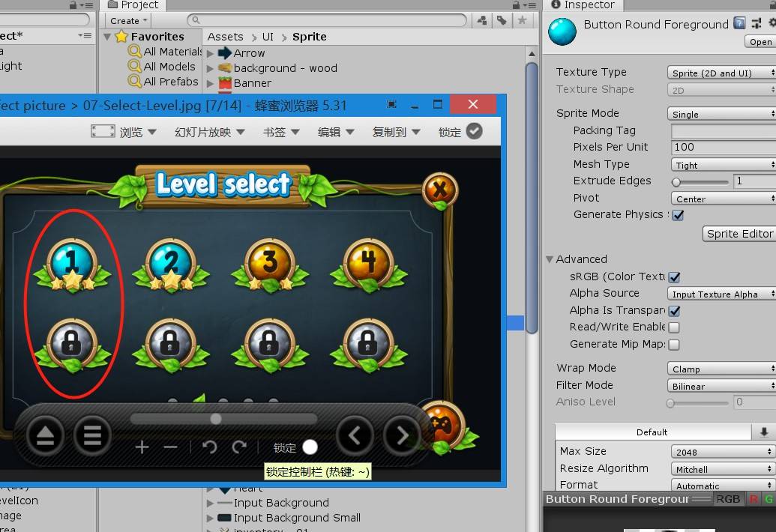The image size is (776, 532).
Task: Select the All Materials favorites search
Action: (166, 52)
